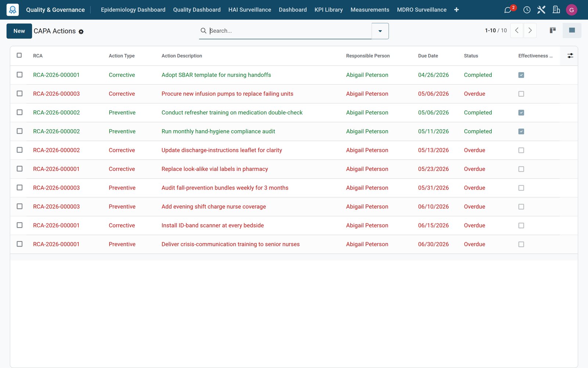588x368 pixels.
Task: Sort by the Responsible Person column header
Action: tap(368, 56)
